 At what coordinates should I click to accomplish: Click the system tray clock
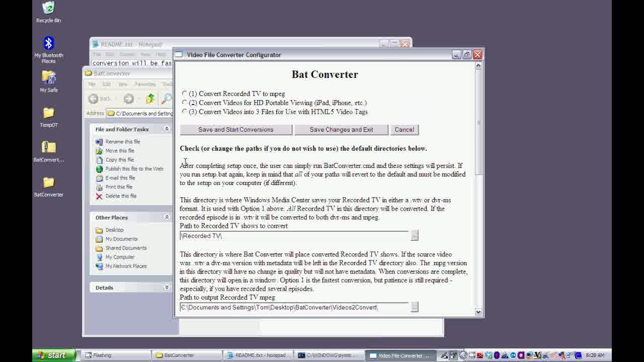pyautogui.click(x=595, y=355)
